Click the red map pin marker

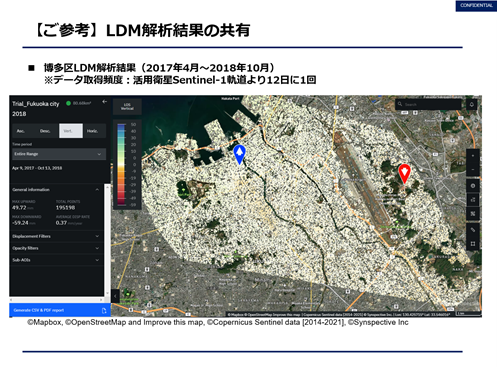(404, 173)
